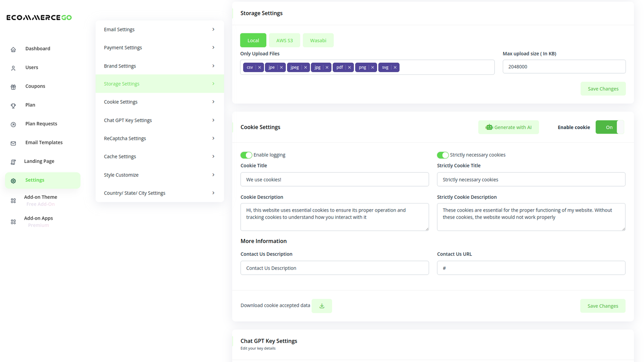Click the Strictly Cookie Title field

click(531, 179)
